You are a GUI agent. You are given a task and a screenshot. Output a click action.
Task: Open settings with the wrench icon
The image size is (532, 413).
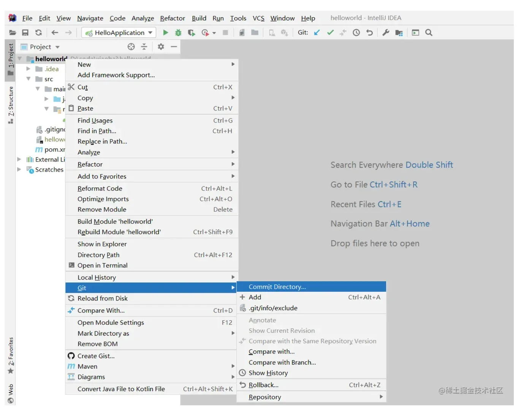(386, 33)
